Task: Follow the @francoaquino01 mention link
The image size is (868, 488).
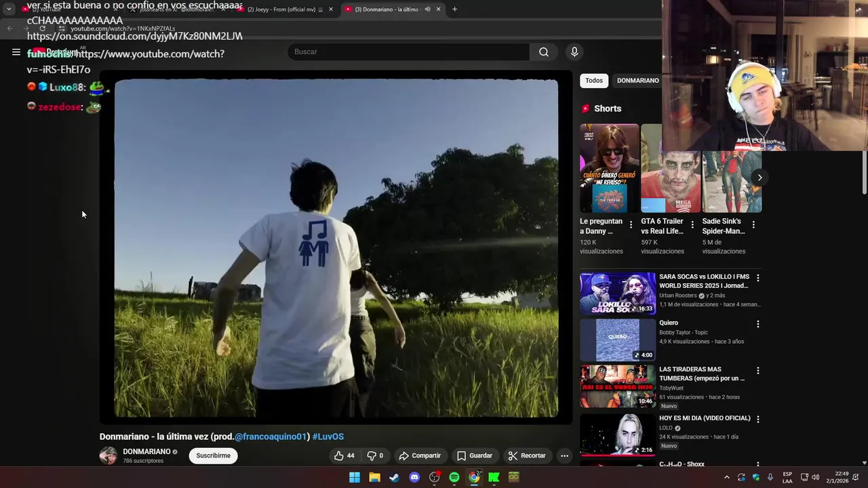Action: [x=271, y=436]
